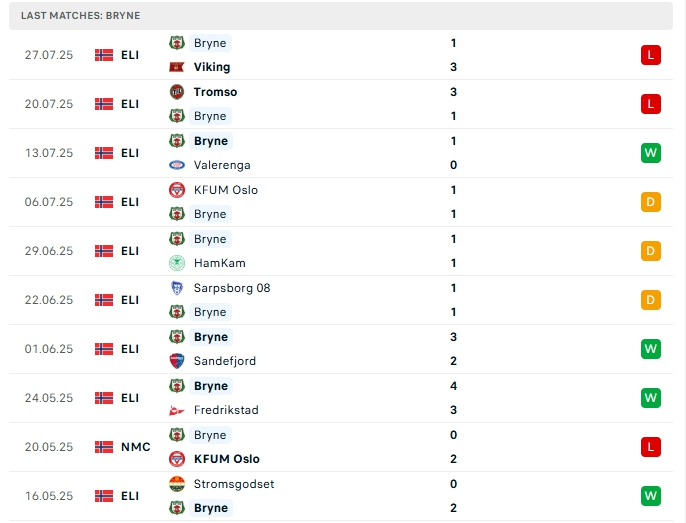Click the Viking club crest icon

point(177,67)
